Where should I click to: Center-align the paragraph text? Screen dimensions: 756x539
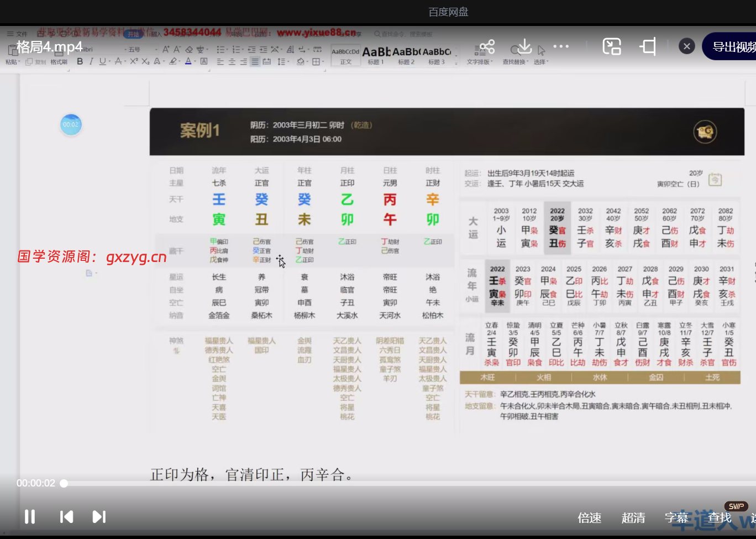pos(232,61)
